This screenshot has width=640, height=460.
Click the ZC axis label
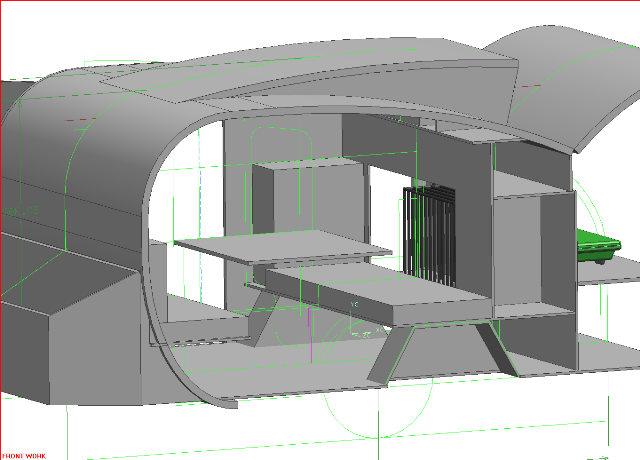367,335
